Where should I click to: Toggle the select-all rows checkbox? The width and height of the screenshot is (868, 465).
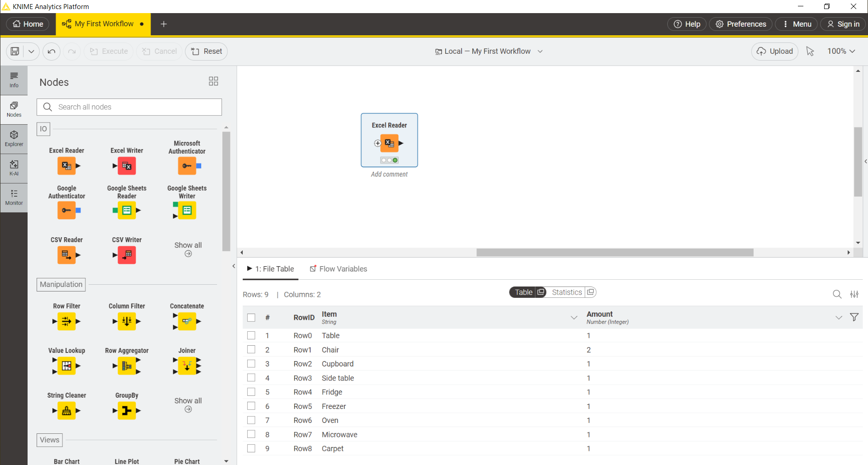click(251, 318)
